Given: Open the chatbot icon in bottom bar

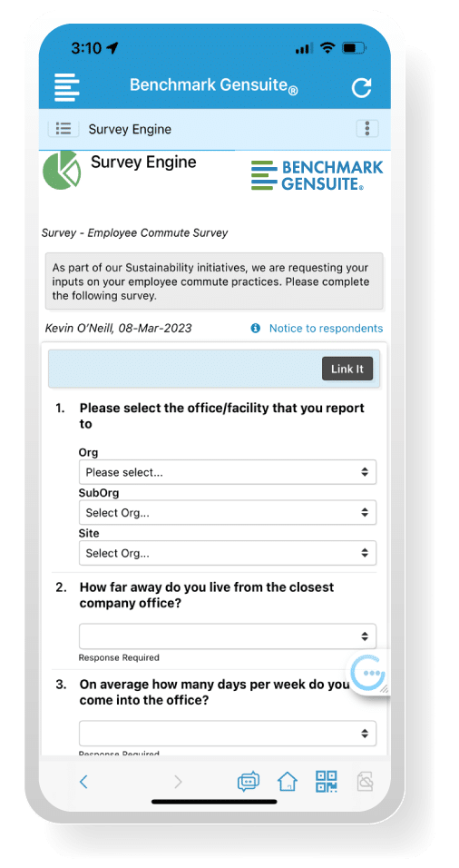Looking at the screenshot, I should click(249, 782).
